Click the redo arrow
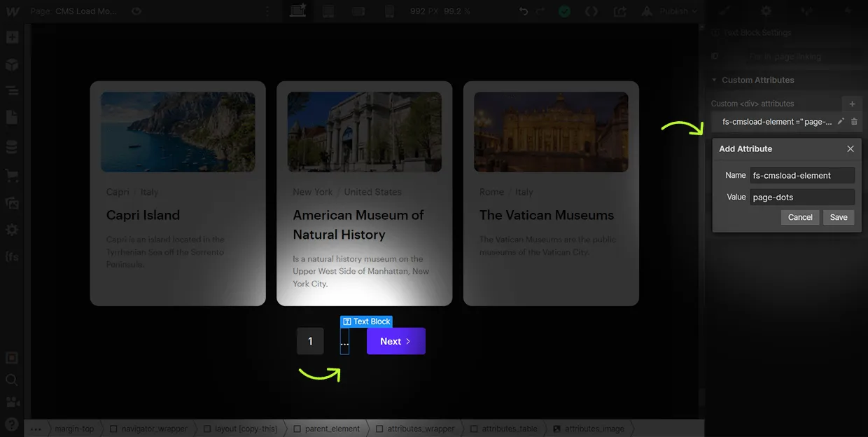Image resolution: width=868 pixels, height=437 pixels. (540, 11)
